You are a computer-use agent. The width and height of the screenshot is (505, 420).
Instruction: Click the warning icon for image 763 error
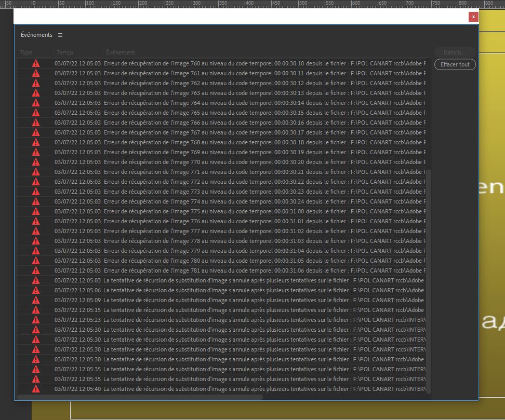click(x=36, y=93)
